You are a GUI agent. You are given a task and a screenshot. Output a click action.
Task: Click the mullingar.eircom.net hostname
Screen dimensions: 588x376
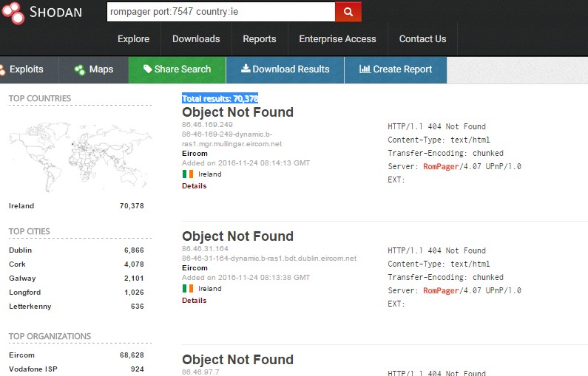(x=232, y=139)
